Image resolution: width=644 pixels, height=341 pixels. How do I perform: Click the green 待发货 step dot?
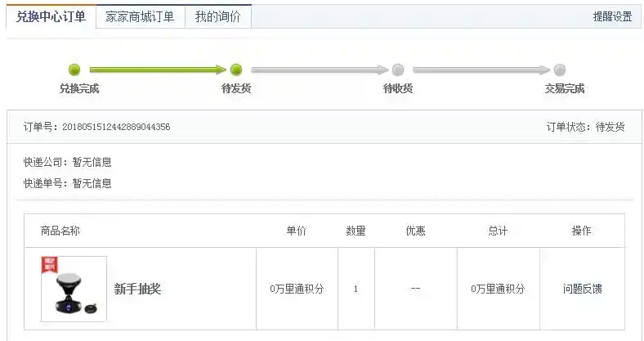tap(236, 70)
